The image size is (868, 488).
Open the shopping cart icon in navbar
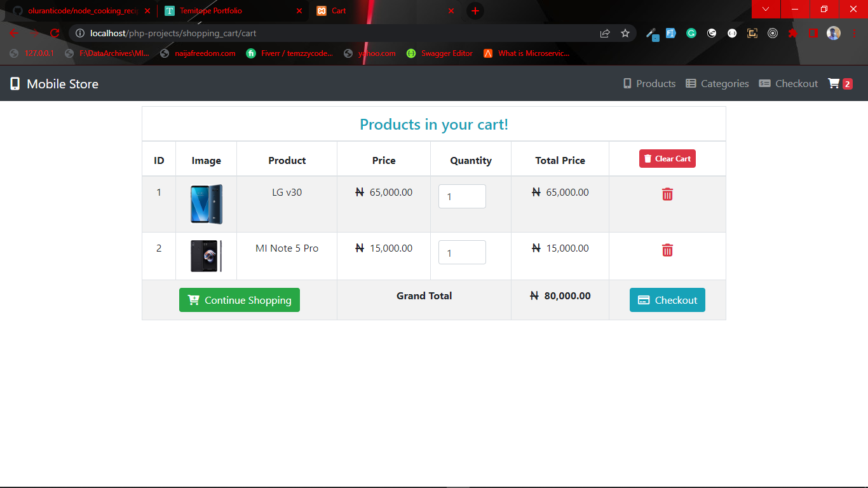click(834, 84)
